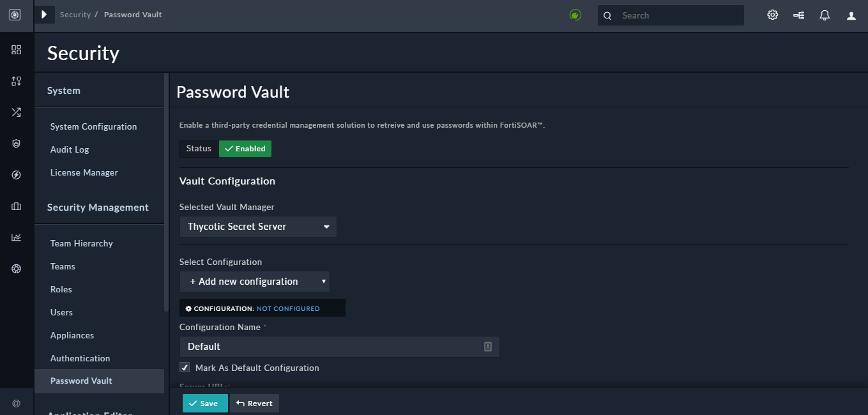
Task: Click the green system health indicator
Action: tap(575, 15)
